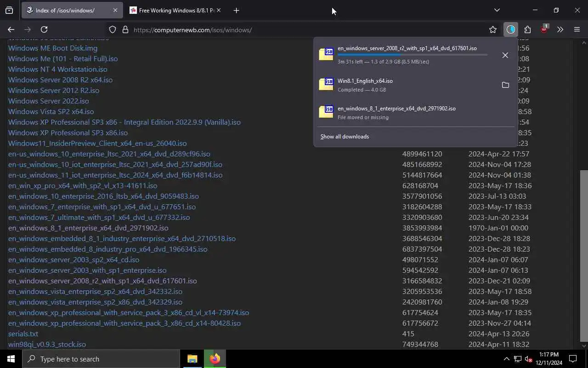Download win98qi_v0.9.3_stock.iso

(47, 344)
